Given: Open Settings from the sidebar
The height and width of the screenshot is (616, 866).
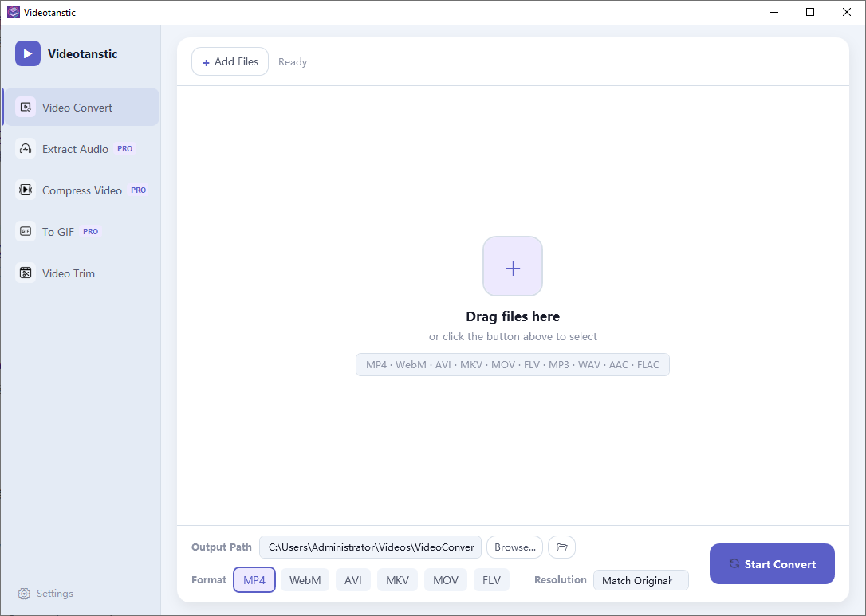Looking at the screenshot, I should [x=45, y=594].
